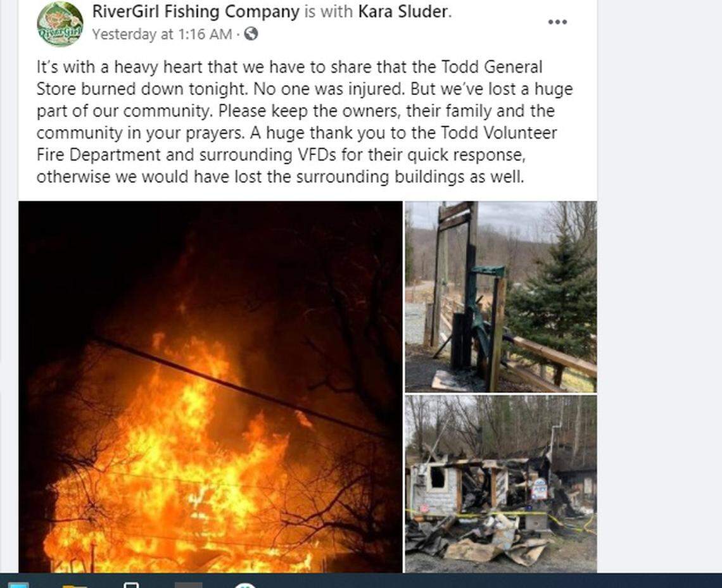Check the public globe privacy icon
The height and width of the screenshot is (588, 722).
click(x=251, y=34)
